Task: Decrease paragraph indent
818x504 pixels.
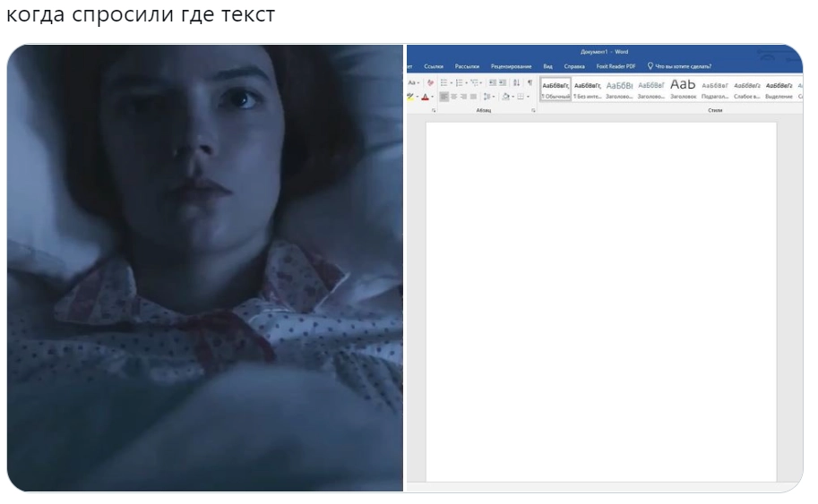Action: (x=492, y=82)
